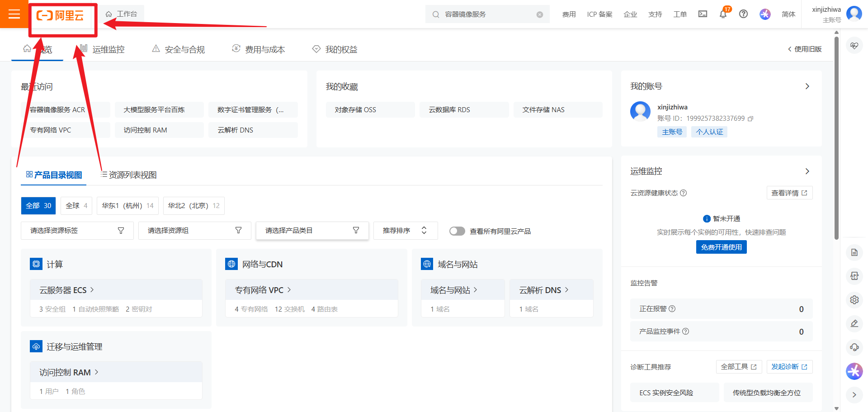Screen dimensions: 868x412
Task: Select the 产品目录视图 tab
Action: coord(54,175)
